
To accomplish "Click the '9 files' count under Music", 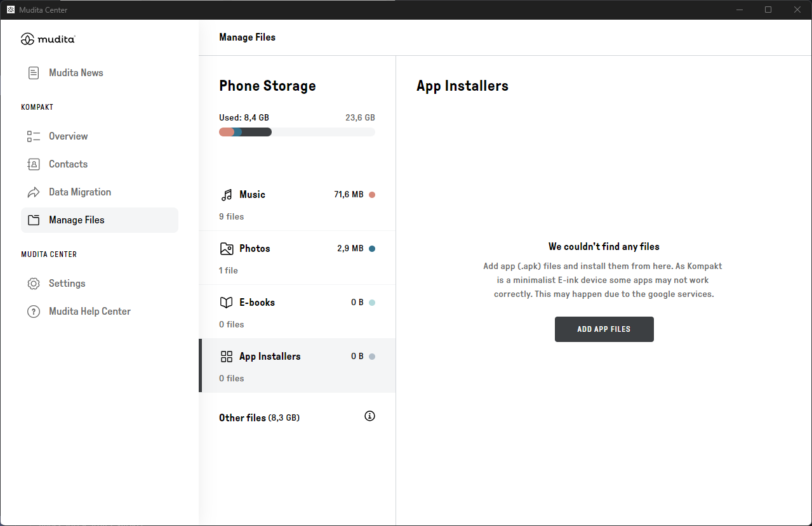I will click(232, 217).
